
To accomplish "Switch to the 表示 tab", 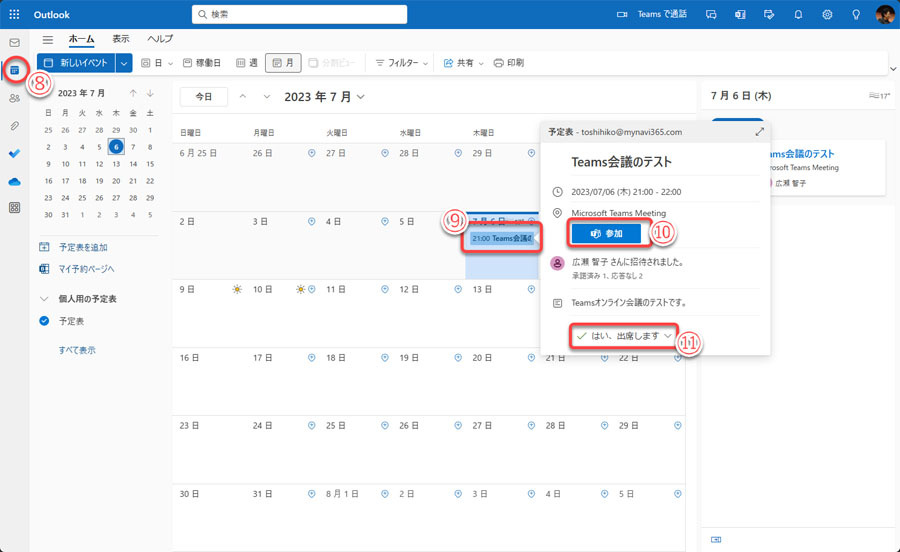I will pyautogui.click(x=121, y=39).
